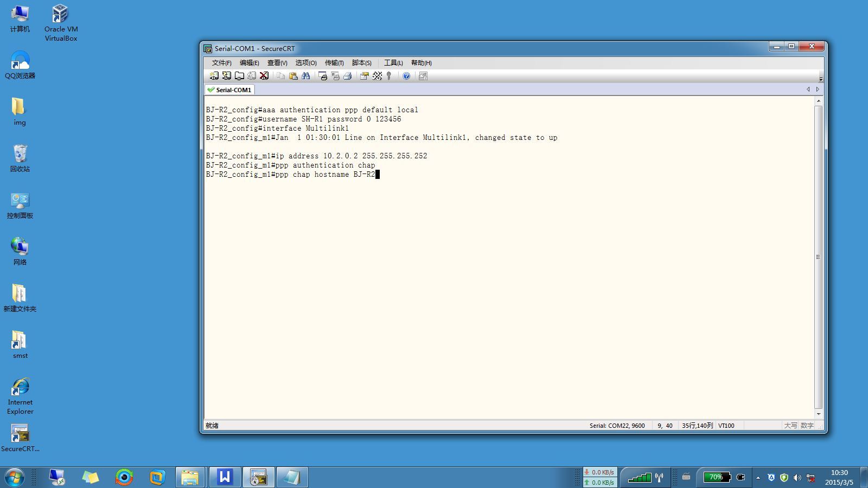The width and height of the screenshot is (868, 488).
Task: Open Session Options toolbar icon
Action: point(364,76)
